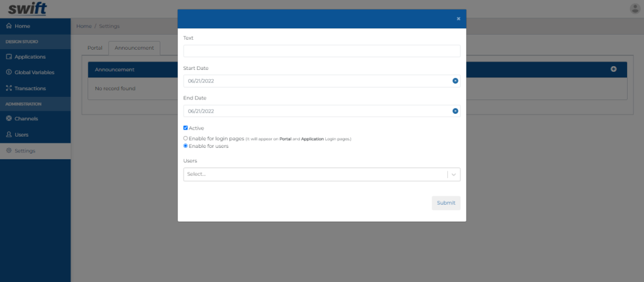The height and width of the screenshot is (282, 644).
Task: Click the Settings gear icon
Action: [x=9, y=150]
